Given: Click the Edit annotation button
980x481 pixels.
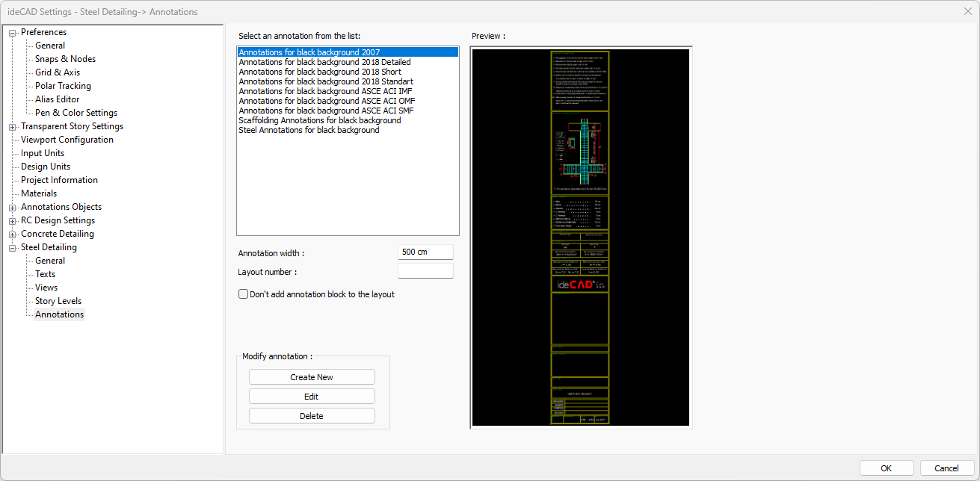Looking at the screenshot, I should click(x=312, y=397).
